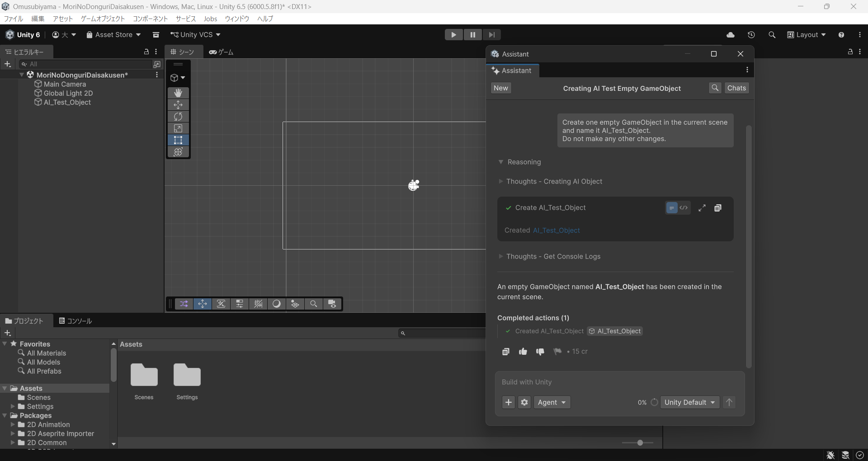
Task: Select the Rect tool
Action: [178, 140]
